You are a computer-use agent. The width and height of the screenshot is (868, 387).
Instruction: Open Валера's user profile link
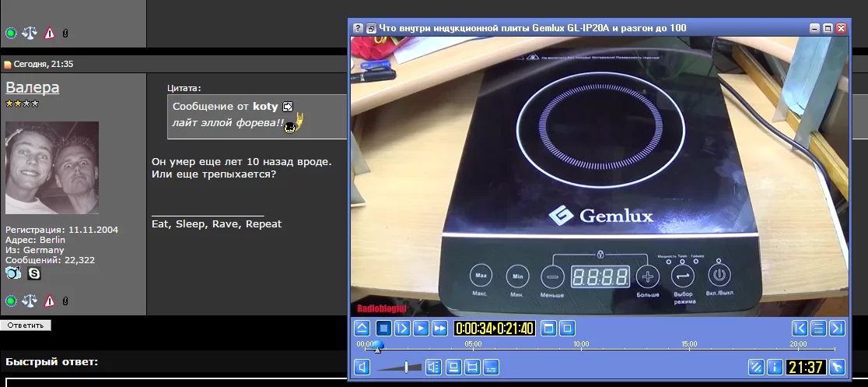pyautogui.click(x=33, y=87)
